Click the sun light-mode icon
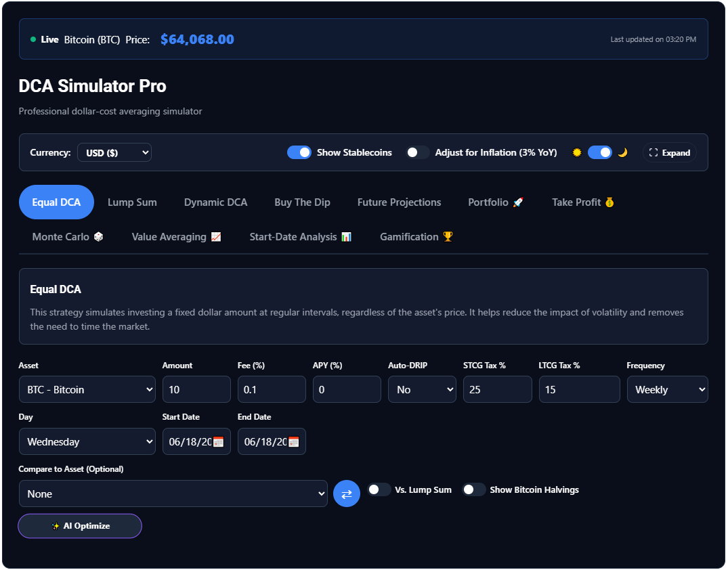 (x=576, y=152)
